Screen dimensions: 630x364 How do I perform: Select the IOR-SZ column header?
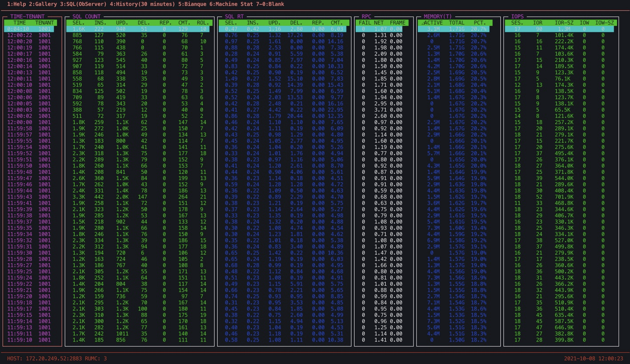[x=564, y=23]
